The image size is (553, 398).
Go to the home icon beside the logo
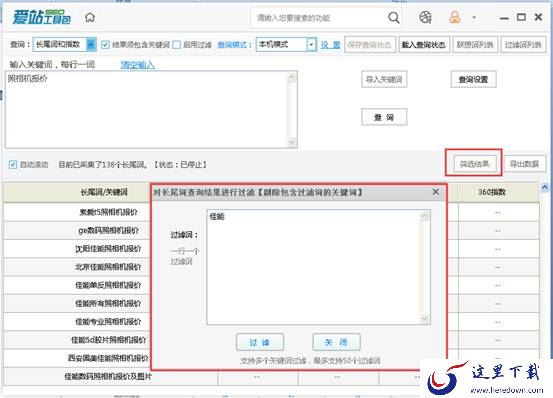pyautogui.click(x=90, y=17)
